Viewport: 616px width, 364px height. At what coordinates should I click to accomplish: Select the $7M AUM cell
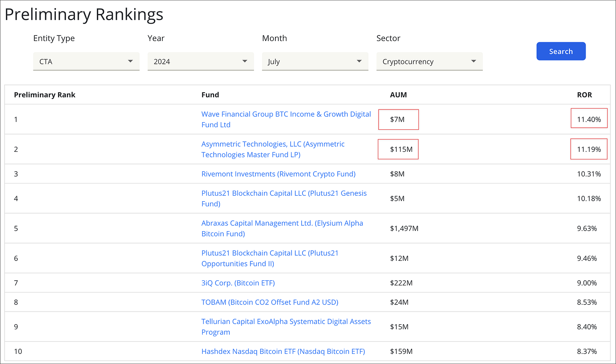click(x=397, y=119)
